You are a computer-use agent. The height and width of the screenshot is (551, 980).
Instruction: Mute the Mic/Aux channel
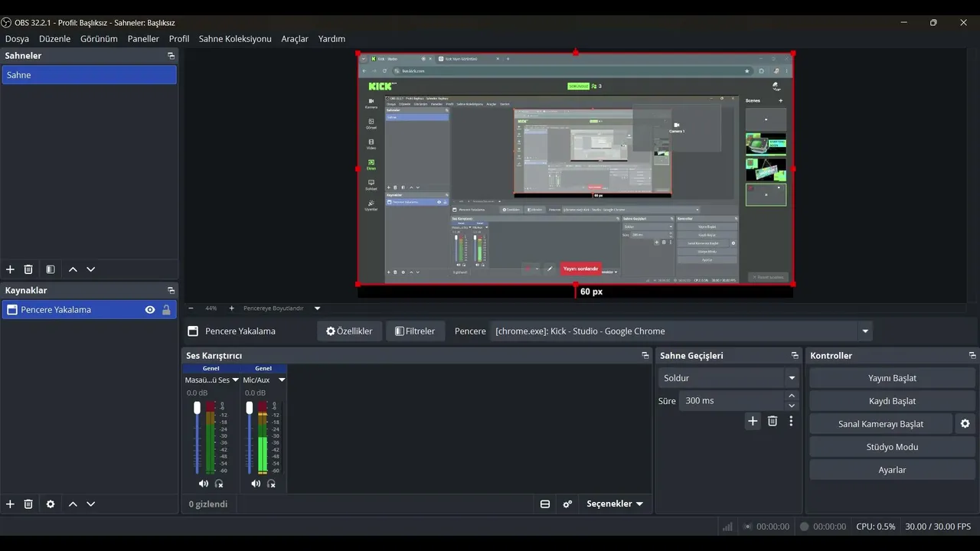point(255,484)
